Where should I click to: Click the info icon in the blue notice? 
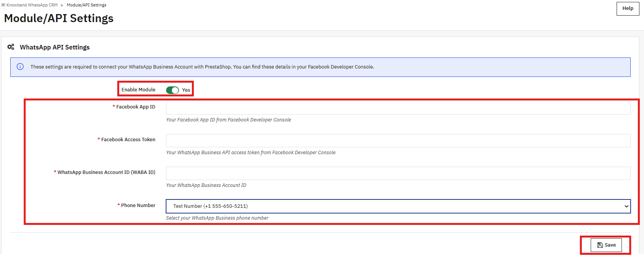pos(20,67)
